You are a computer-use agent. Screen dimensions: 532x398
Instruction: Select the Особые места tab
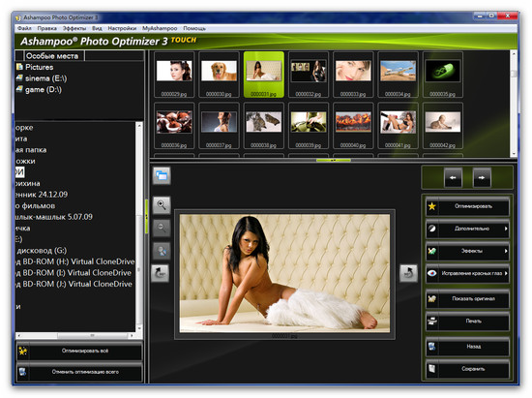point(54,56)
